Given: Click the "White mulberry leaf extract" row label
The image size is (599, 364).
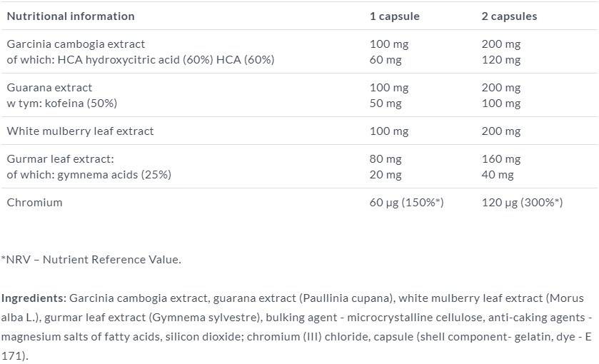Looking at the screenshot, I should pos(80,131).
